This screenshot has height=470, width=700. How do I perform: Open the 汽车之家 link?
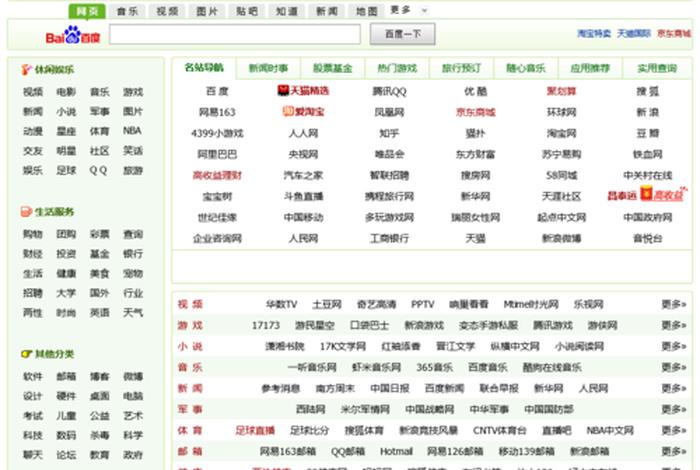point(303,175)
